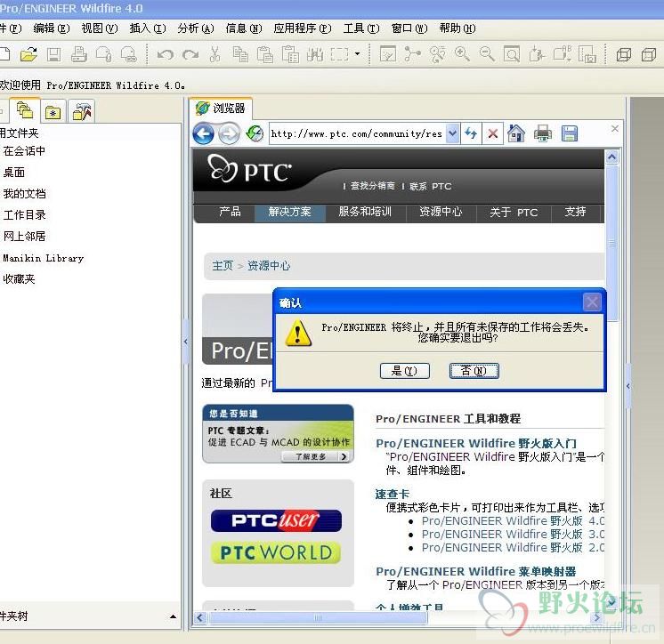Stop loading with the red X
This screenshot has width=664, height=644.
pos(492,134)
